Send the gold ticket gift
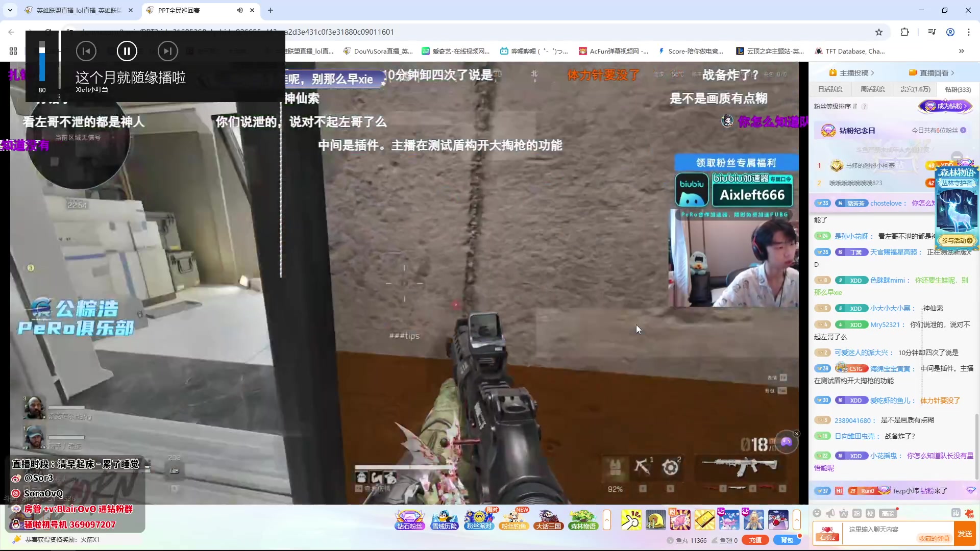 tap(704, 520)
